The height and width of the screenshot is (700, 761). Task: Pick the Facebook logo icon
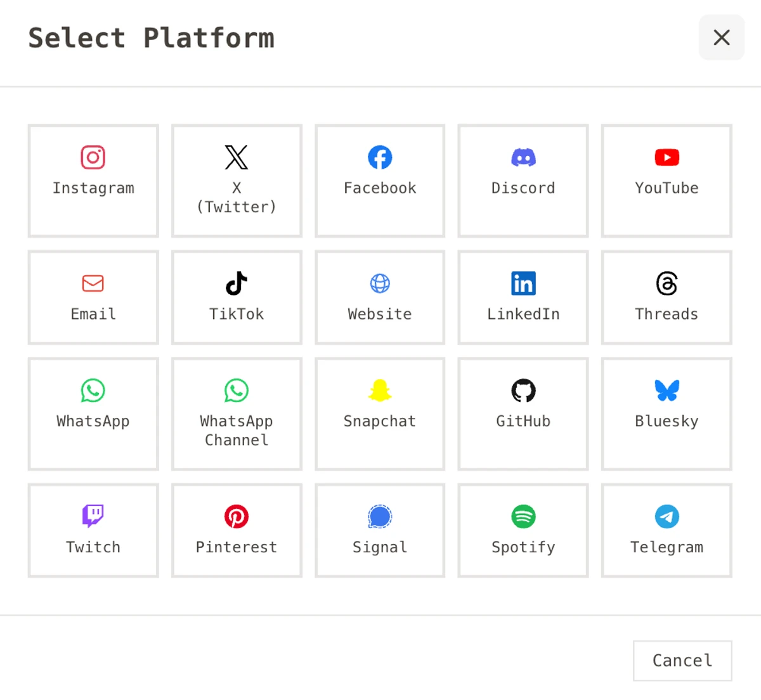click(380, 157)
